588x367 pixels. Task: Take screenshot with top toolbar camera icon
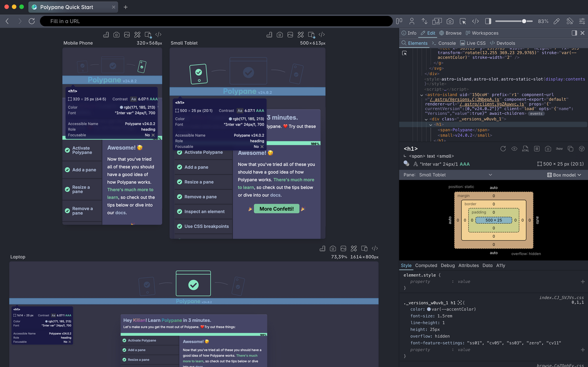(x=450, y=21)
